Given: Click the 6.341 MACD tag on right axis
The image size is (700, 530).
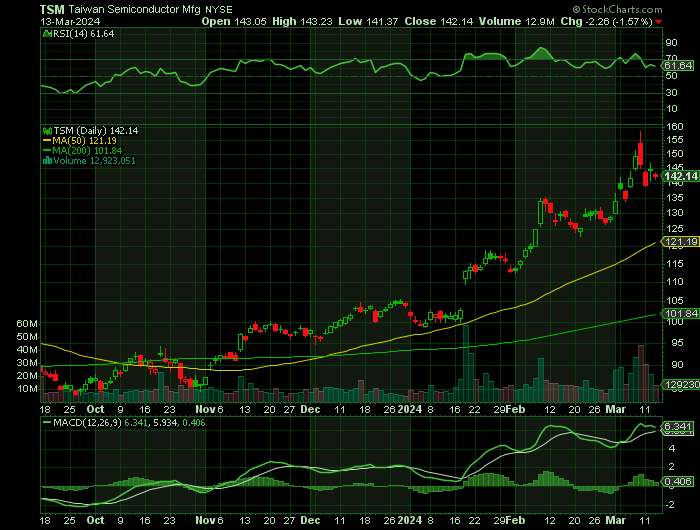Looking at the screenshot, I should pos(678,426).
